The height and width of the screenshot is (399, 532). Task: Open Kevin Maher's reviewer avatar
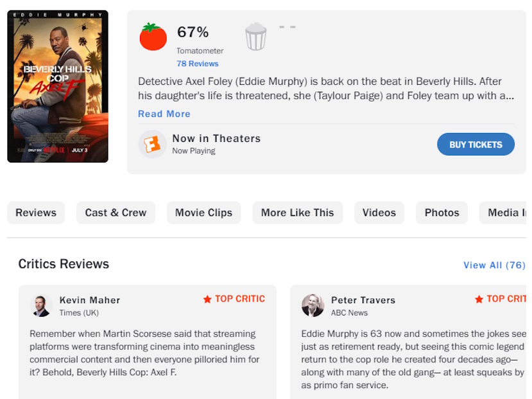pyautogui.click(x=40, y=305)
